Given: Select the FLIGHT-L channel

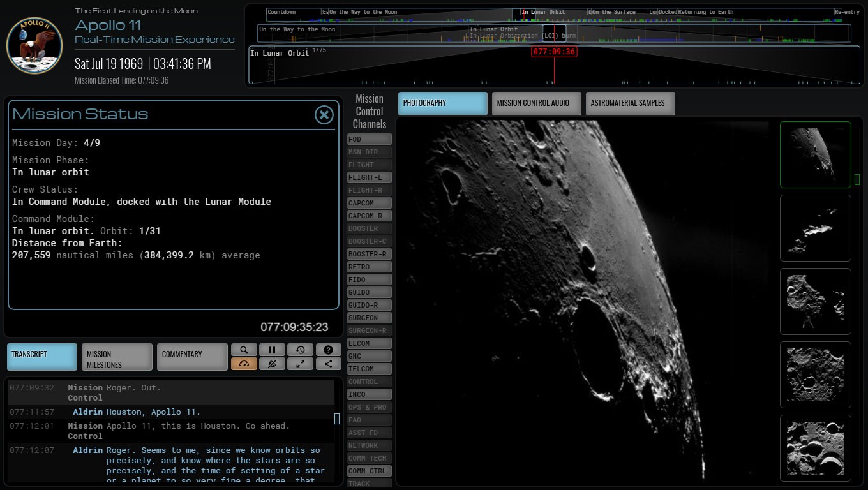Looking at the screenshot, I should [370, 177].
